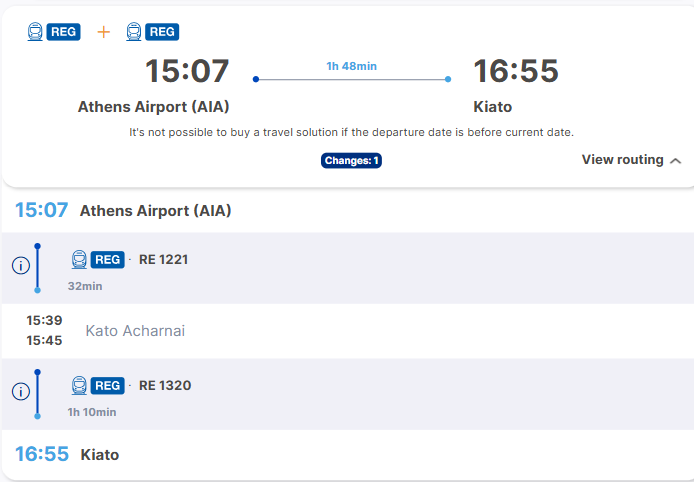
Task: Click the train icon in the RE 1320 row
Action: 79,386
